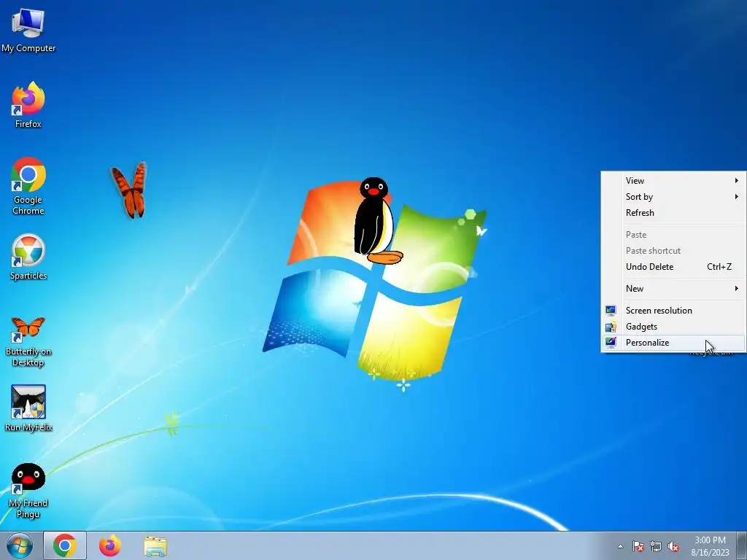Click the network tray icon
The width and height of the screenshot is (747, 560).
click(x=656, y=546)
